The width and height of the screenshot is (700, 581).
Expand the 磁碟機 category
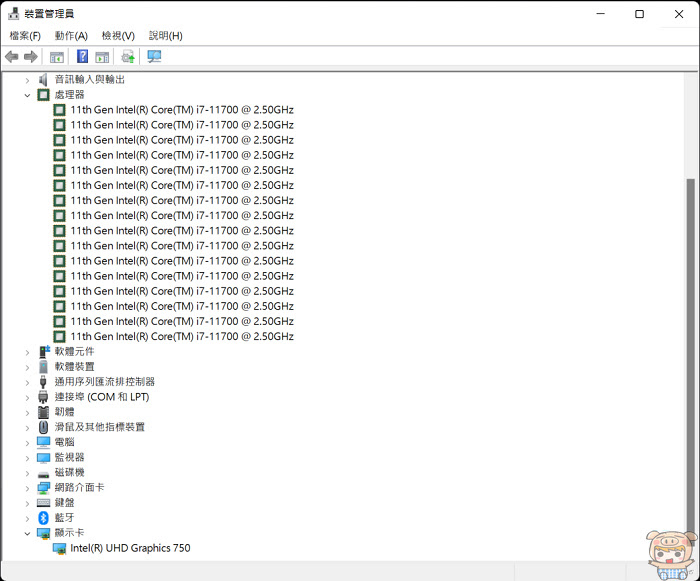(27, 473)
